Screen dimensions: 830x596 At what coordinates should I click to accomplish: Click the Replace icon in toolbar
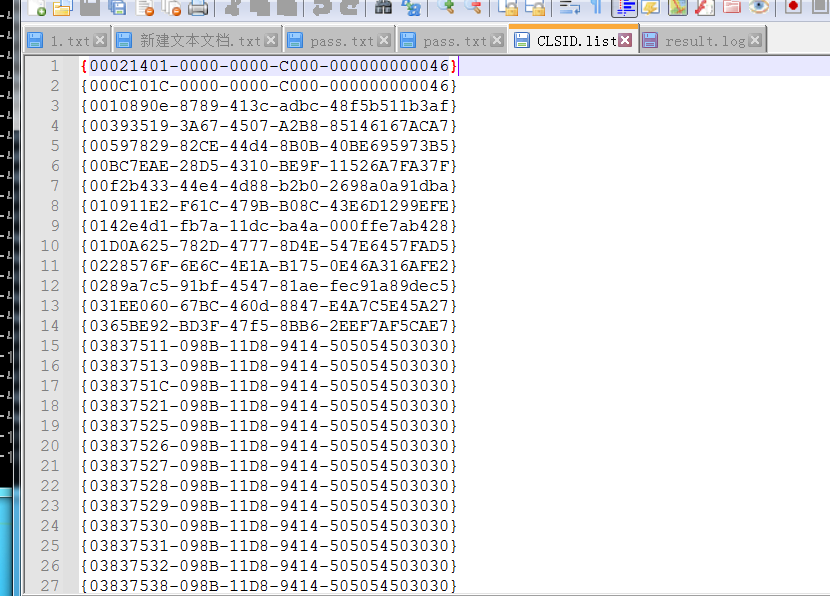410,7
